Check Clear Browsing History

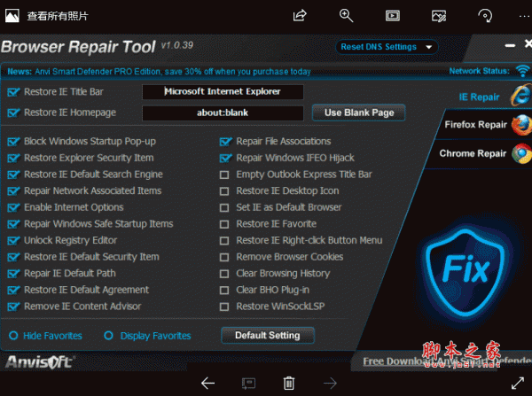pyautogui.click(x=224, y=274)
